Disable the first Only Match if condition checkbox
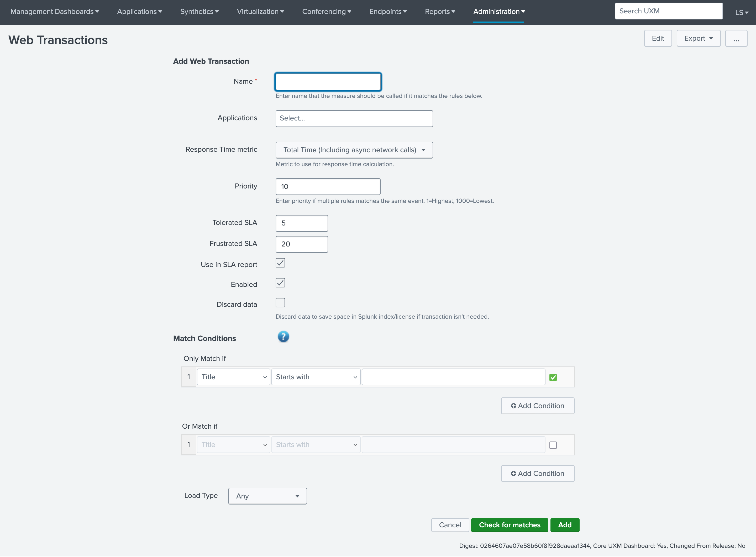The image size is (756, 557). pos(553,377)
